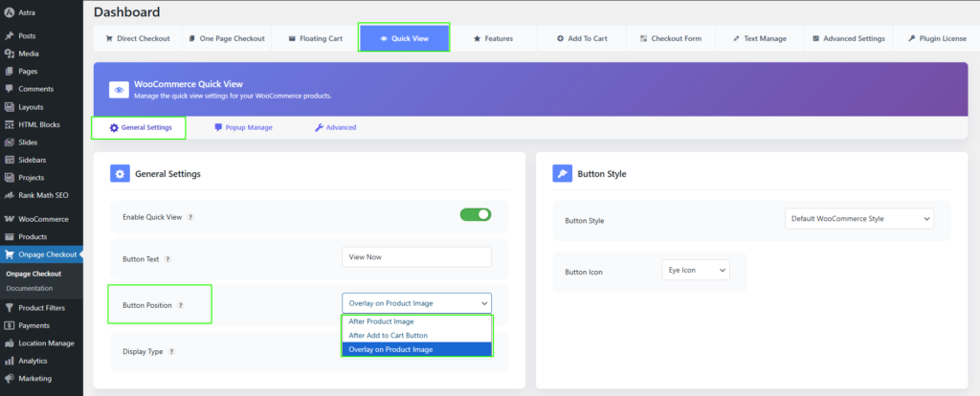Click the Marketing megaphone icon
Viewport: 980px width, 396px height.
10,379
